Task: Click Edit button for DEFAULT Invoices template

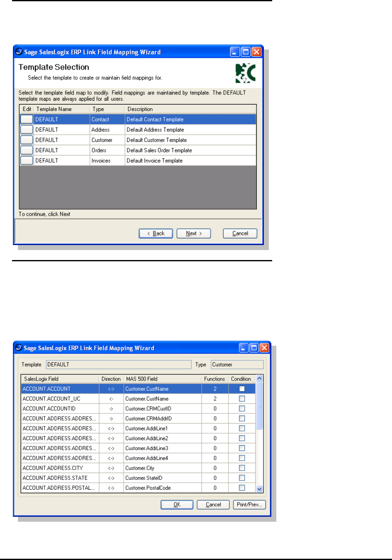Action: coord(27,161)
